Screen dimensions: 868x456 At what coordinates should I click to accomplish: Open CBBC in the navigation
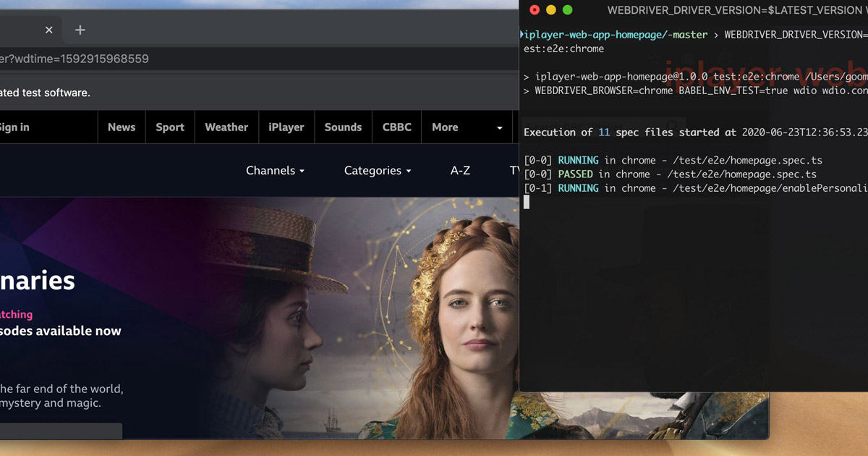(x=397, y=127)
